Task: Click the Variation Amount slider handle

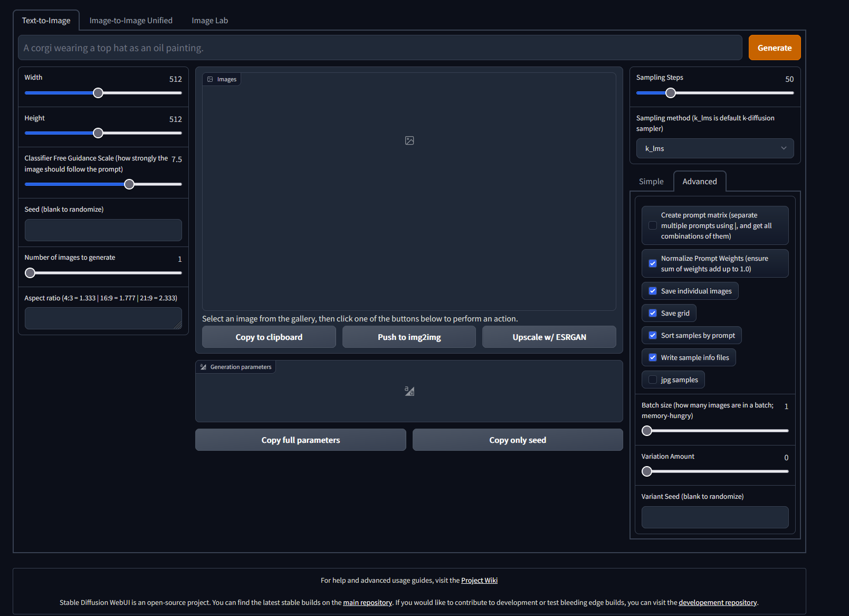Action: 647,471
